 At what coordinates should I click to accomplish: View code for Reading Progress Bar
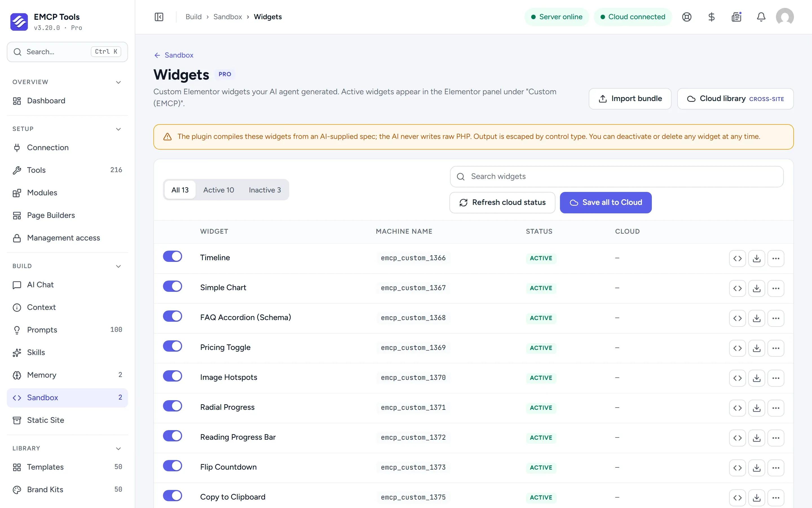point(737,438)
